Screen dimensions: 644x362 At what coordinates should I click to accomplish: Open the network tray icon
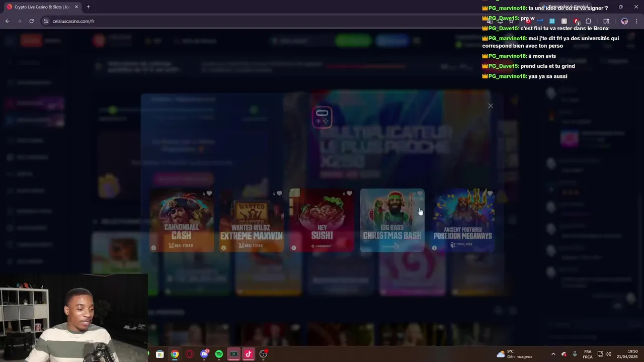point(600,354)
